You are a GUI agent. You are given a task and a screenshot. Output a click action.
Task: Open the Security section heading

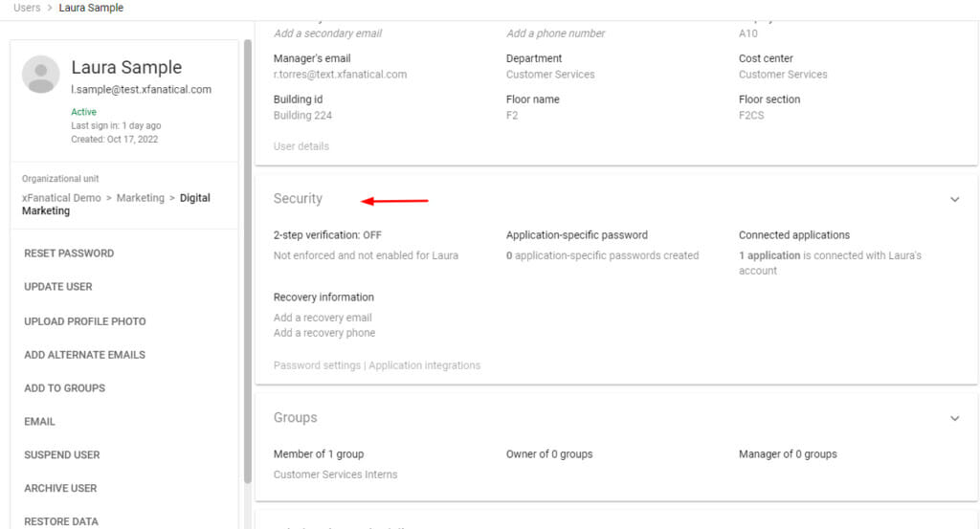[298, 199]
